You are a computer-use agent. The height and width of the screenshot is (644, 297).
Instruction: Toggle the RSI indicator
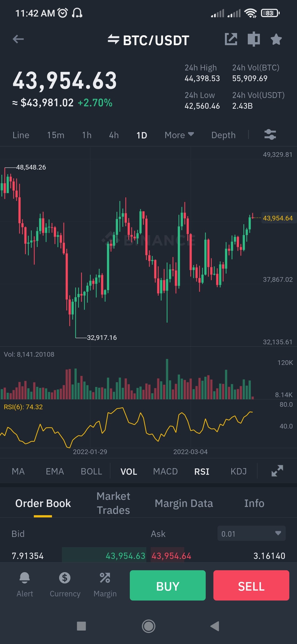click(202, 471)
